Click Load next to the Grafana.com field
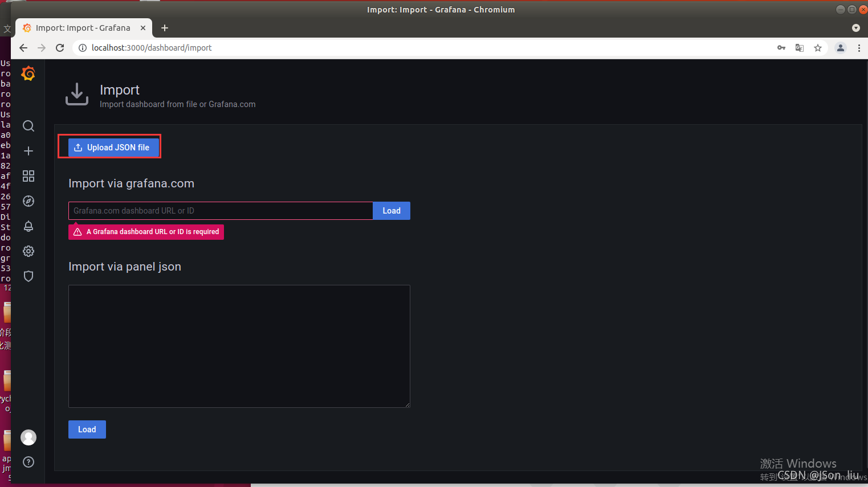This screenshot has width=868, height=487. point(392,211)
